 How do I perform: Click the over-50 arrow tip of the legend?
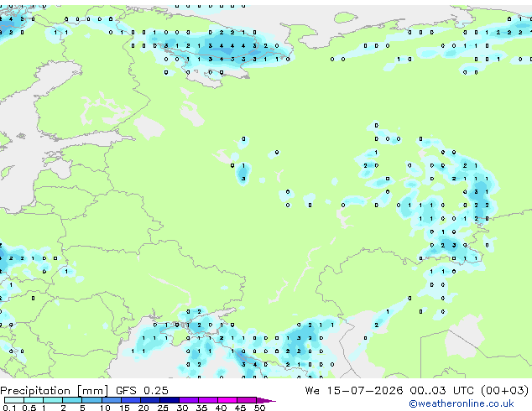coord(266,401)
